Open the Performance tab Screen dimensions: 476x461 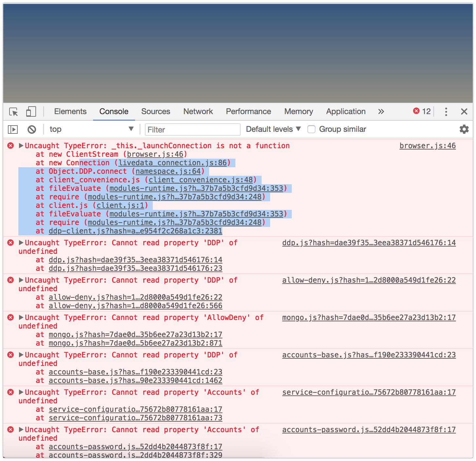pyautogui.click(x=248, y=111)
